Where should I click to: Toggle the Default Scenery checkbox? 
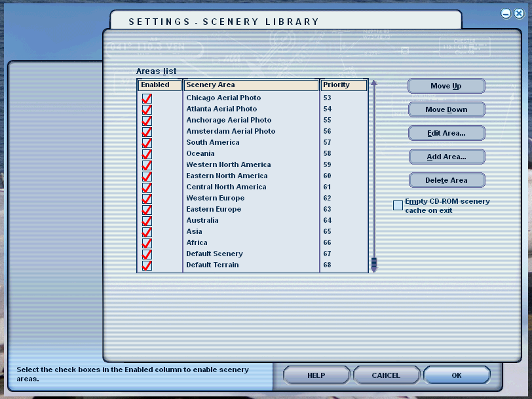[x=147, y=254]
